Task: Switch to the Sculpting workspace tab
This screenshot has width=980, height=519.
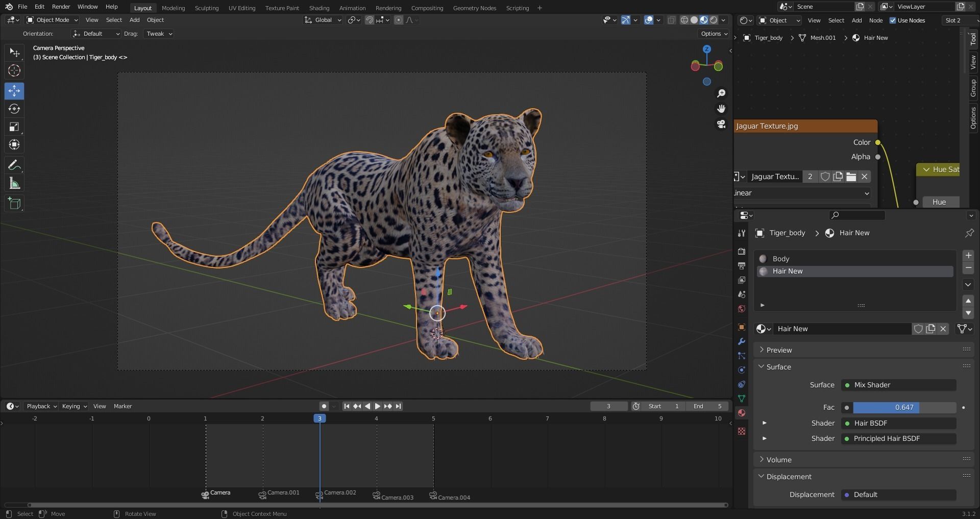Action: point(206,8)
